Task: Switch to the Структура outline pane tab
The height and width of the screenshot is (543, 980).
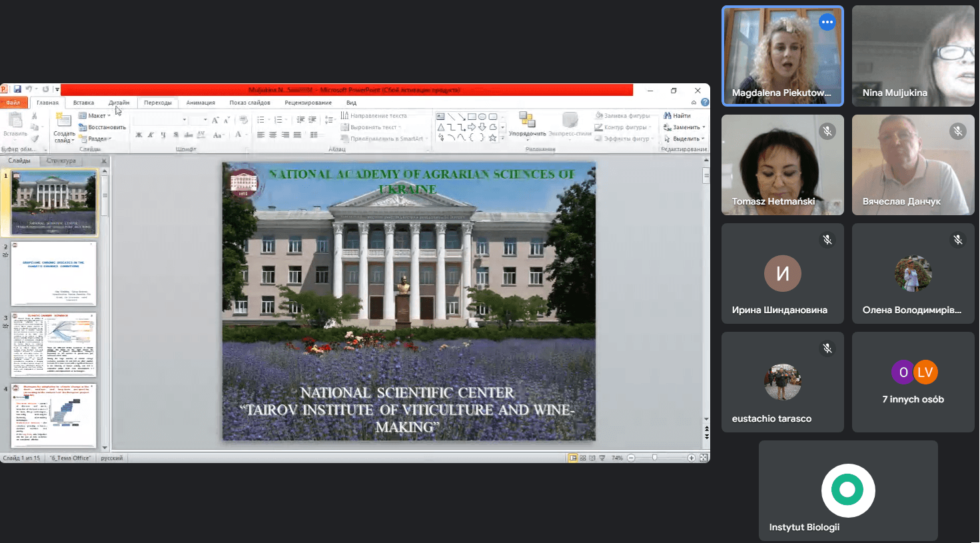Action: tap(61, 161)
